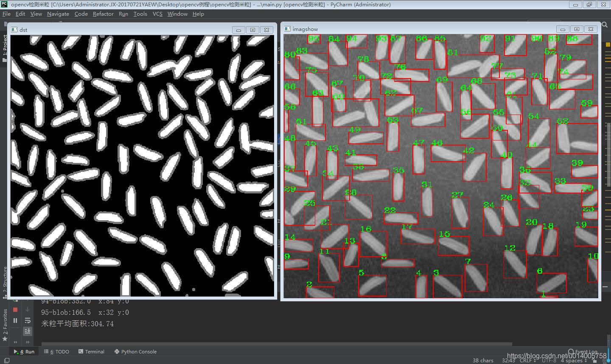
Task: Expand more Run actions under pause icon
Action: (x=15, y=342)
